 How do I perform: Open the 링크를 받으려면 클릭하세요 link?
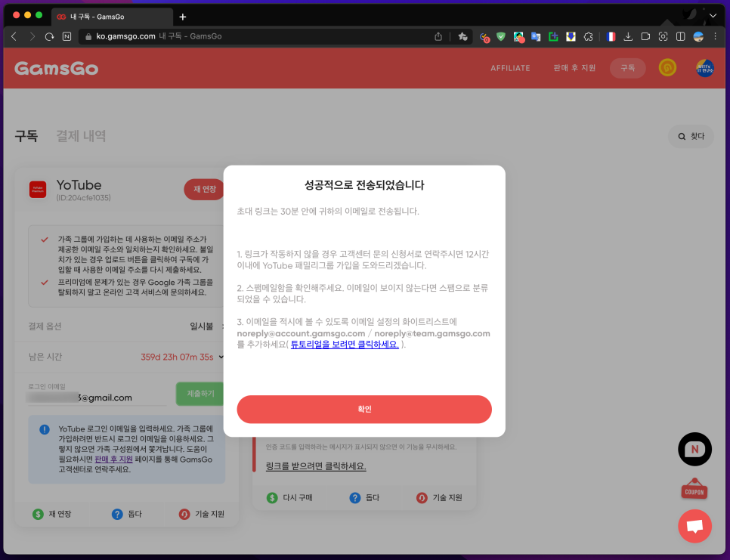316,466
